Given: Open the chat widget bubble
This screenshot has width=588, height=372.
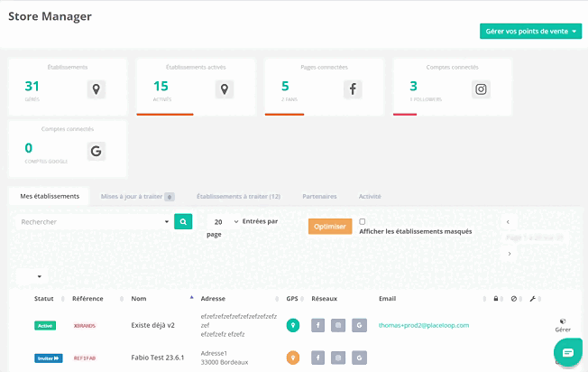Looking at the screenshot, I should [568, 352].
